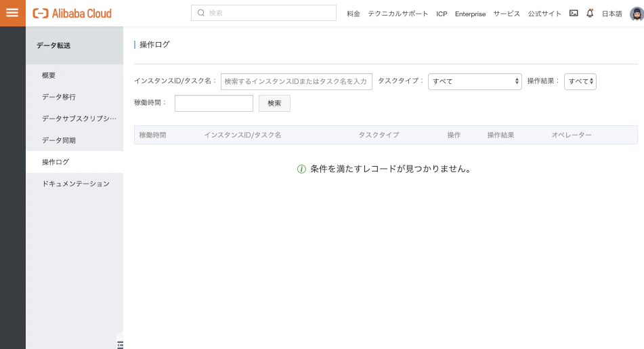Click オペレーター column header
The image size is (644, 349).
pyautogui.click(x=572, y=135)
